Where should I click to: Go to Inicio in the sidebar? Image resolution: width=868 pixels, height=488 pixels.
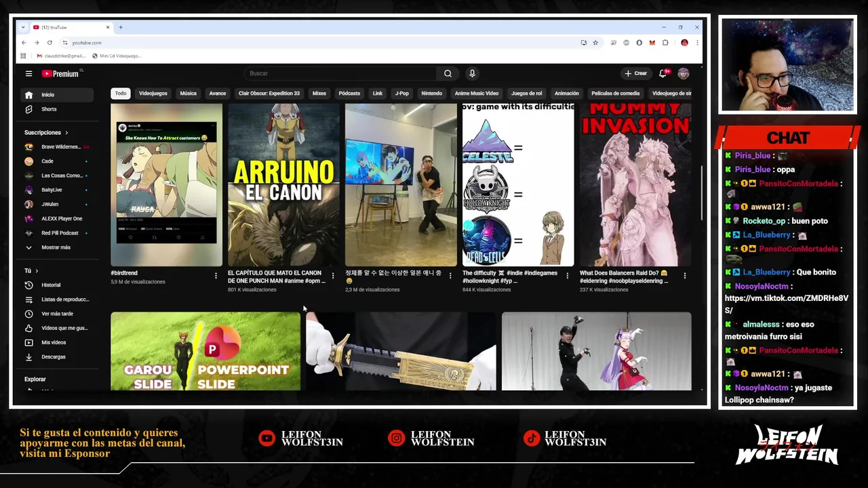point(56,95)
